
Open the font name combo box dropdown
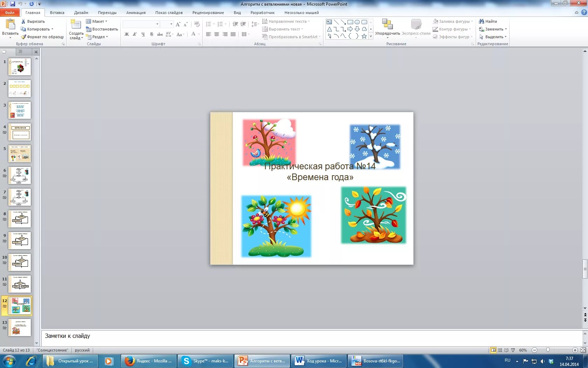[x=157, y=24]
